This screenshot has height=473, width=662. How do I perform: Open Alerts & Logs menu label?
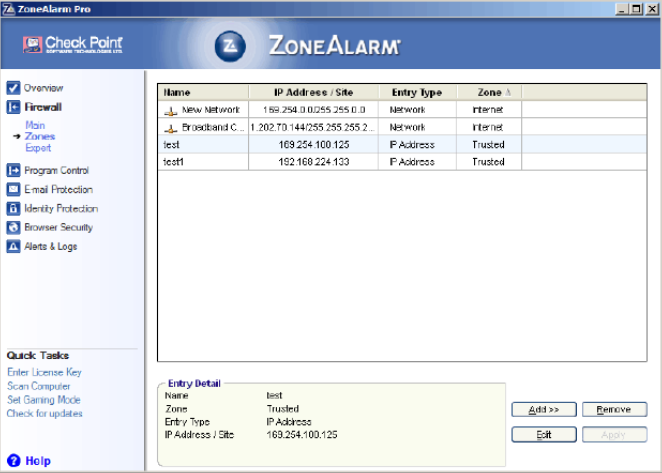point(51,247)
